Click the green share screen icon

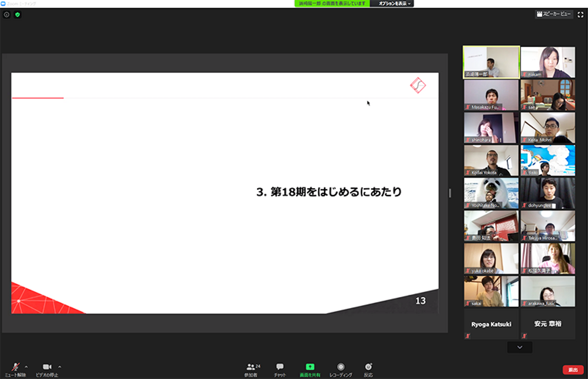(310, 367)
